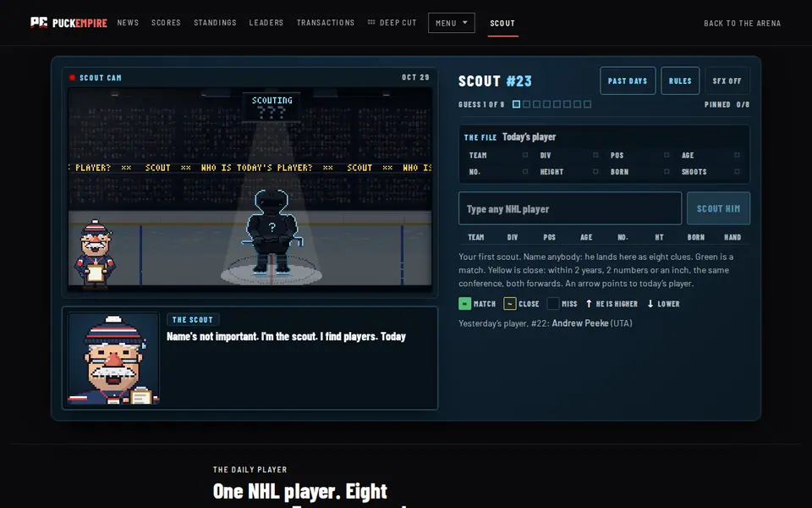This screenshot has width=812, height=508.
Task: Pin the Born clue checkbox
Action: [667, 172]
